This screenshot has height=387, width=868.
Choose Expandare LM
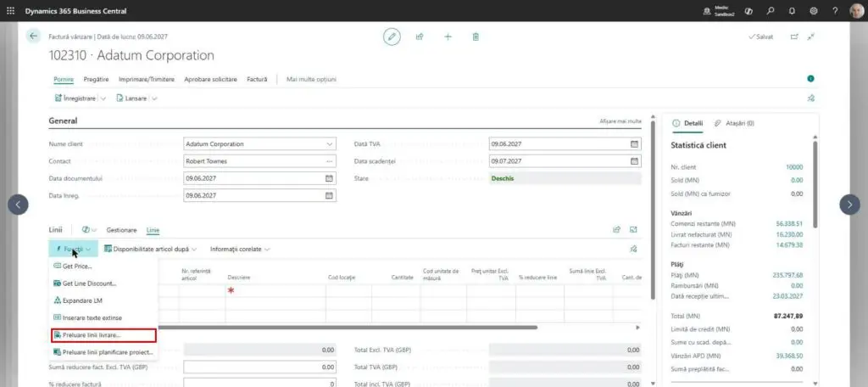click(103, 300)
